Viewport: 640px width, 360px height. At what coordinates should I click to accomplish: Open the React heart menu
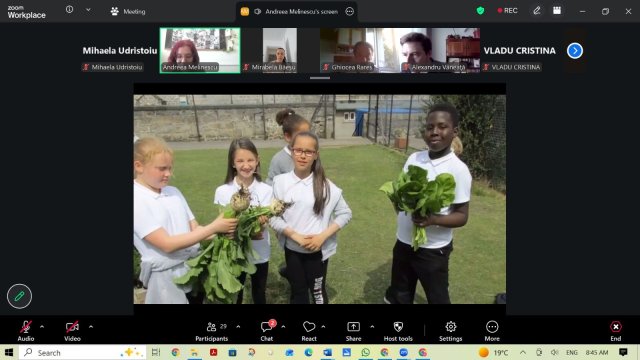pyautogui.click(x=309, y=331)
